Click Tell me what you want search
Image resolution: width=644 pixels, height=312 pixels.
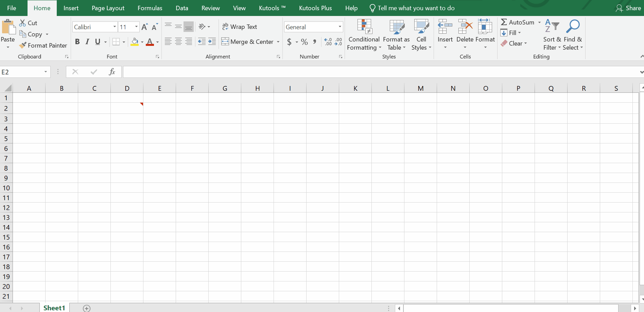(412, 8)
